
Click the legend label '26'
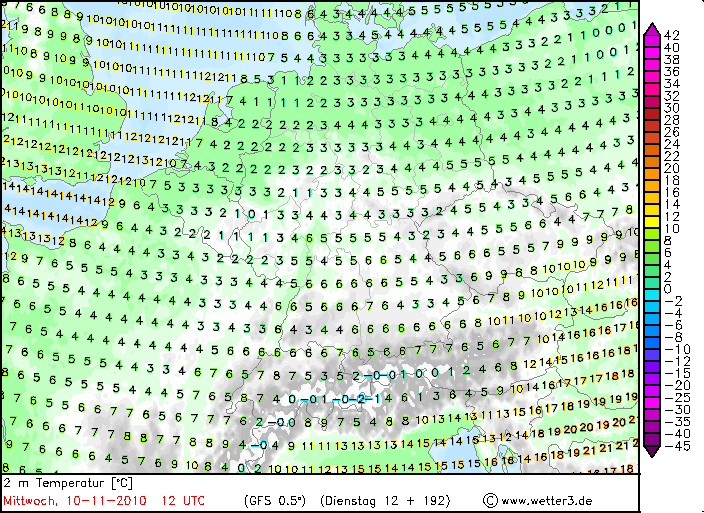click(671, 132)
